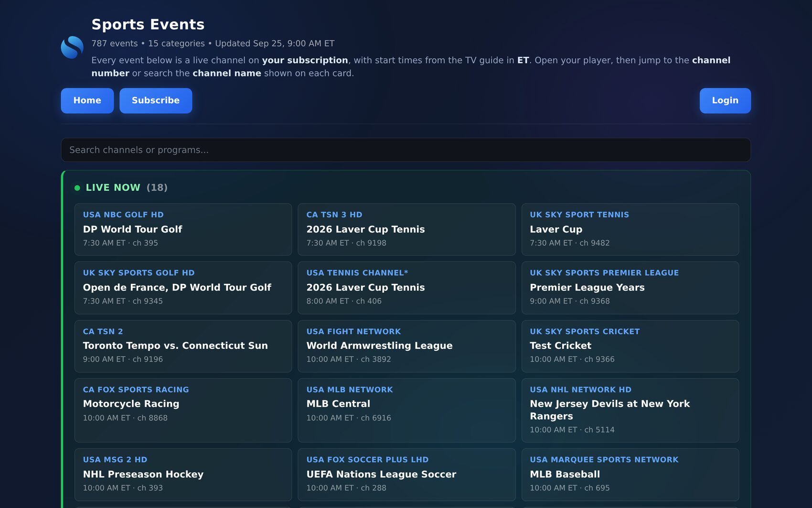The height and width of the screenshot is (508, 812).
Task: Open the NHL Preseason Hockey card
Action: [183, 475]
